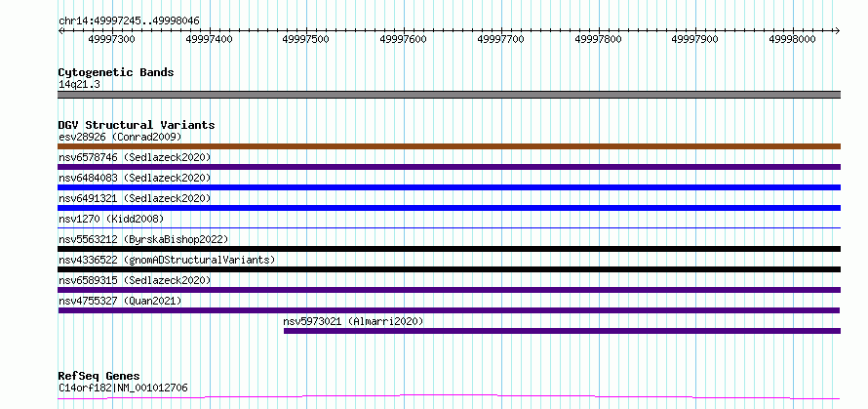Click the chr14:49997245..49998046 coordinate label

pyautogui.click(x=129, y=21)
